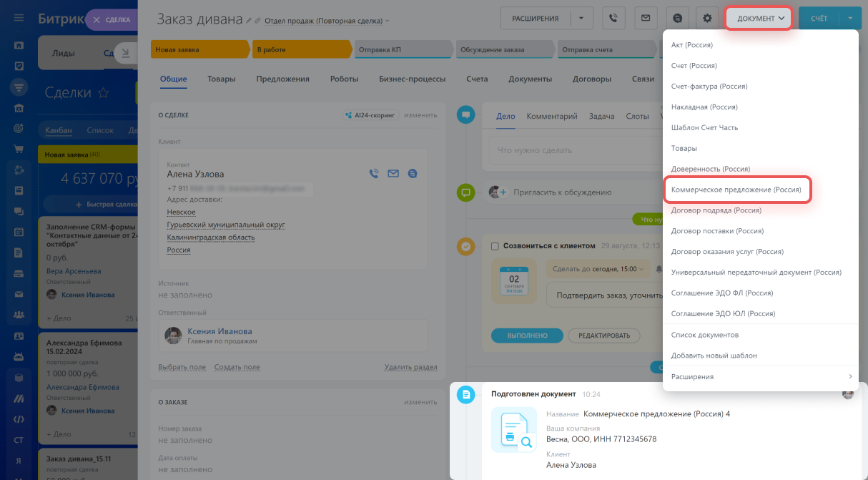This screenshot has height=480, width=868.
Task: Open the Отдел продаж (Повторная сделка) pipeline dropdown
Action: [327, 21]
